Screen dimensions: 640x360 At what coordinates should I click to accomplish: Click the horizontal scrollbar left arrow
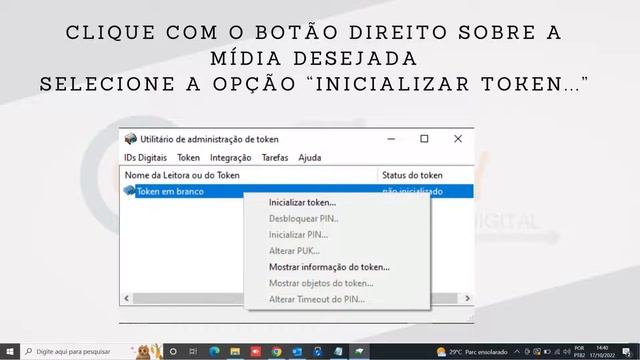coord(127,298)
